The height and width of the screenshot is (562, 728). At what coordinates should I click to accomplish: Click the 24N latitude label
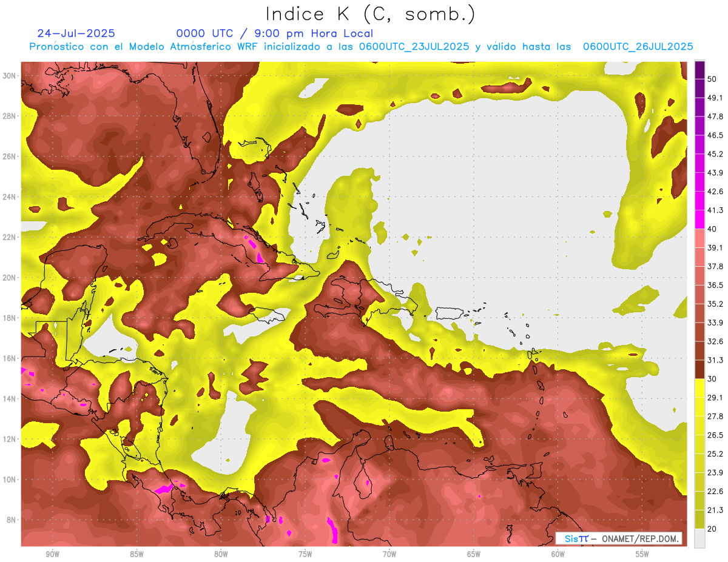[x=9, y=196]
